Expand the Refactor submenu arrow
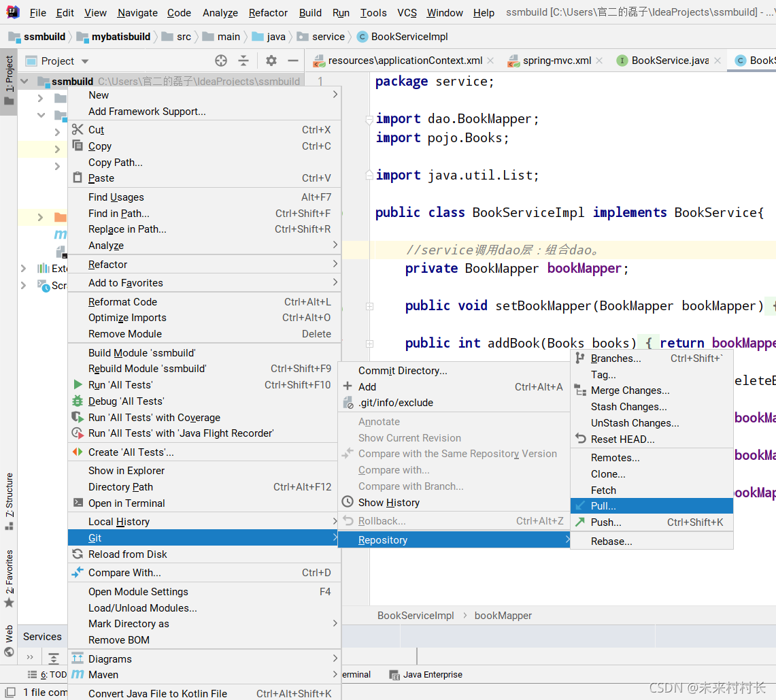 click(x=335, y=263)
